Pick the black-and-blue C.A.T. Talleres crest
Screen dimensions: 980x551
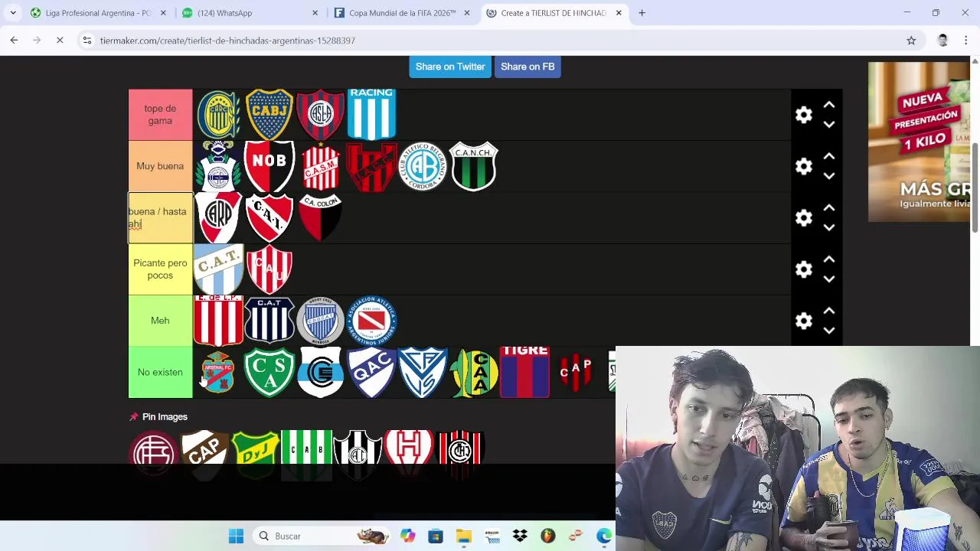(269, 321)
